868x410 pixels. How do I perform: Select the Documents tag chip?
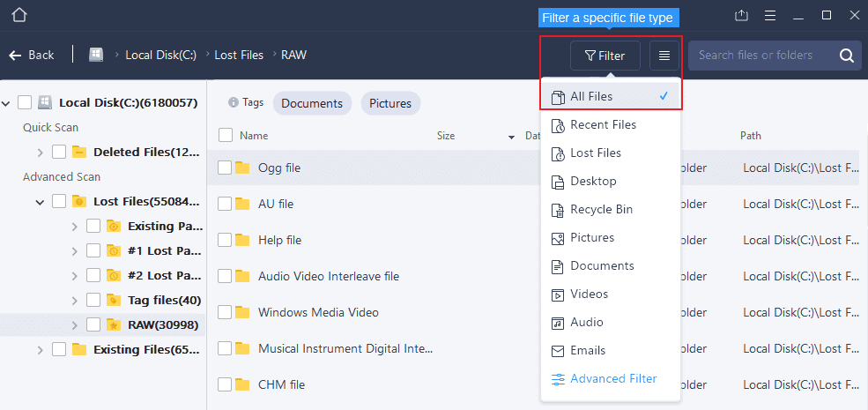(312, 103)
